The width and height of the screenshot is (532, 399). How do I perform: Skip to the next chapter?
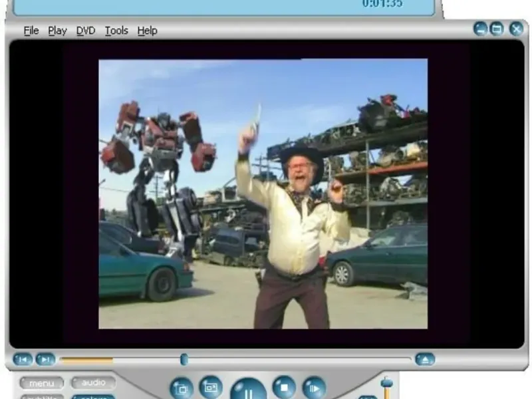tap(45, 359)
